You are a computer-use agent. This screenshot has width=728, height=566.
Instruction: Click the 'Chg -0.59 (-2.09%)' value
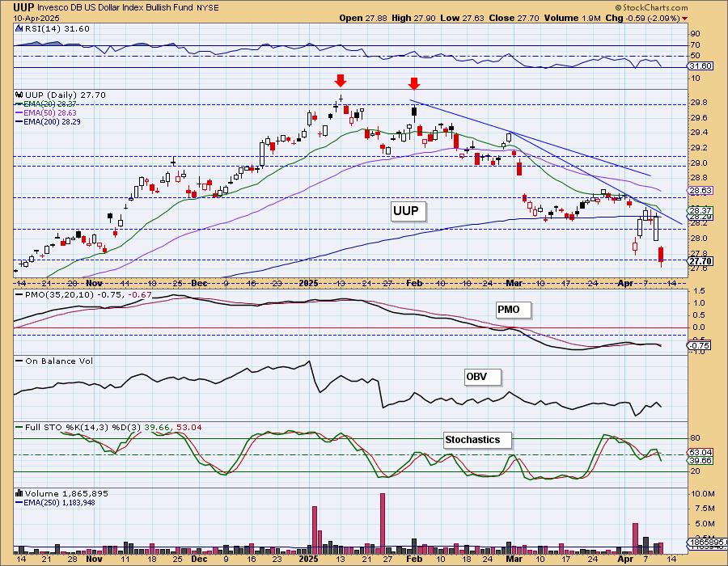click(642, 18)
